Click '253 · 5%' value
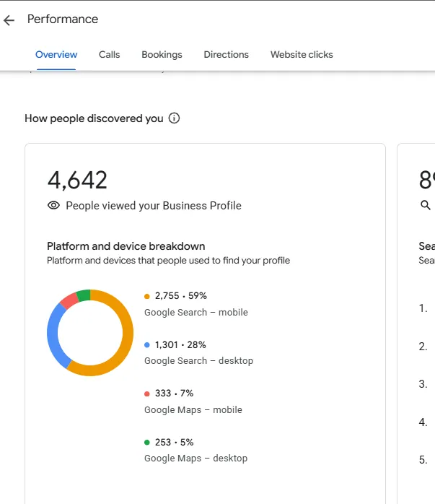435x504 pixels. click(x=174, y=443)
